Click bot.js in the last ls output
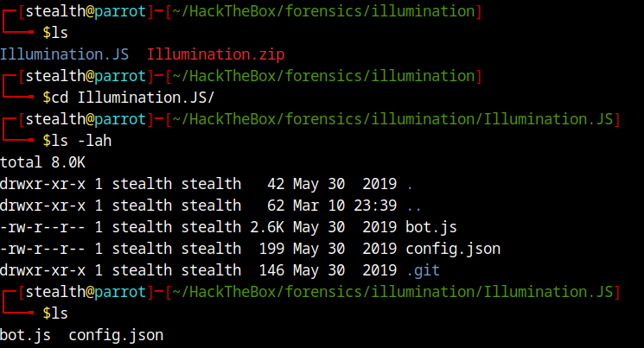 click(25, 335)
